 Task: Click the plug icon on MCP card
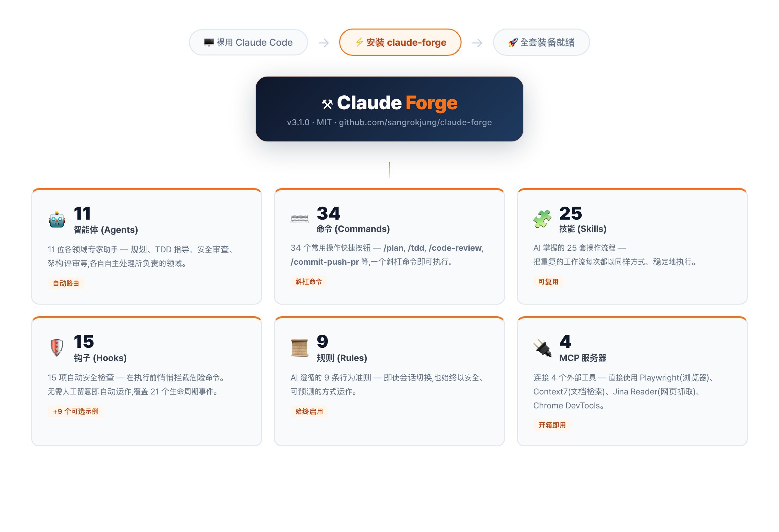pos(542,347)
